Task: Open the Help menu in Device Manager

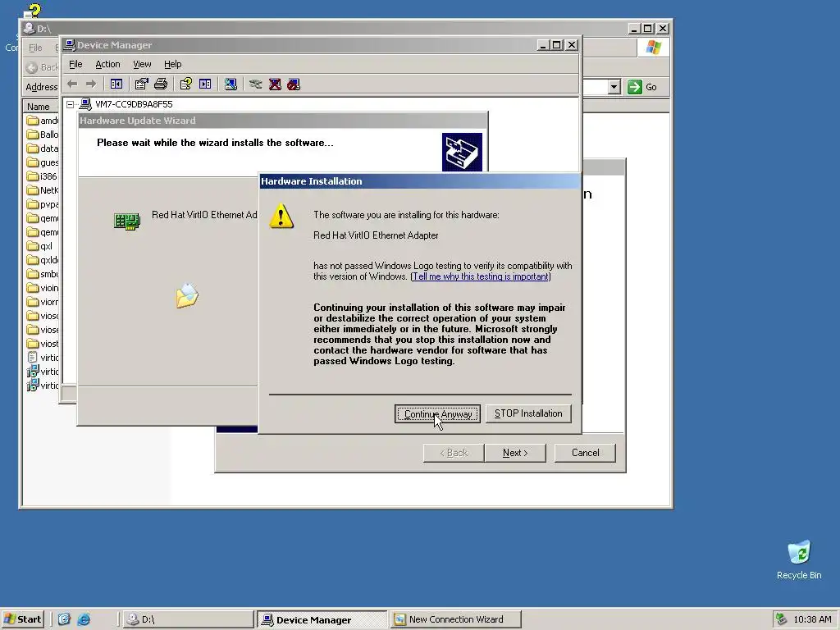Action: click(x=172, y=64)
